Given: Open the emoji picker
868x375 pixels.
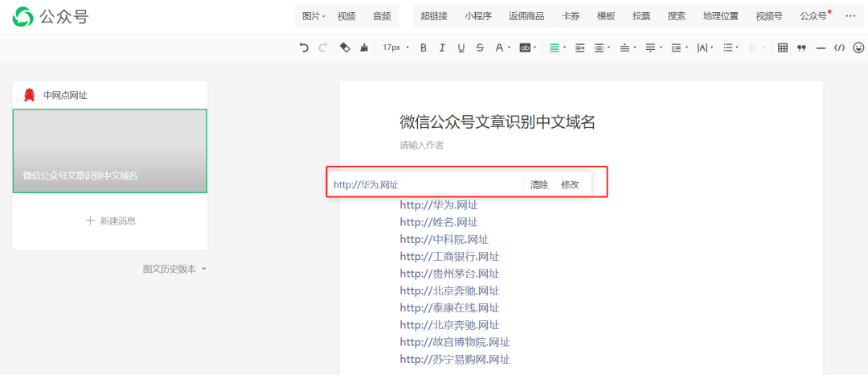Looking at the screenshot, I should 858,47.
